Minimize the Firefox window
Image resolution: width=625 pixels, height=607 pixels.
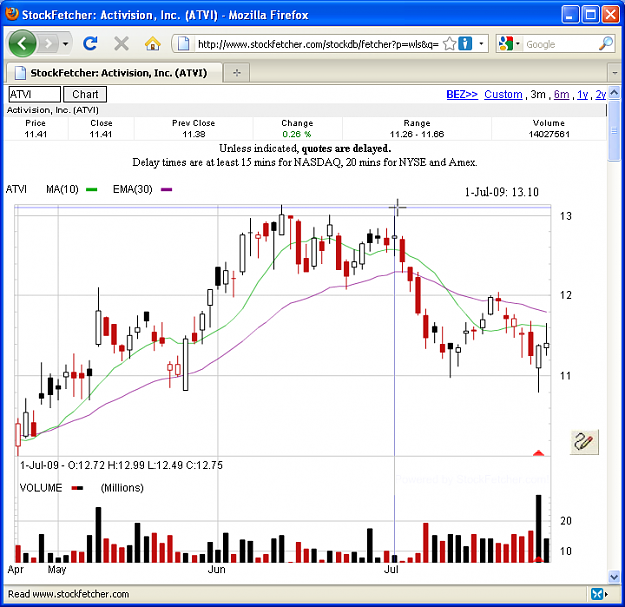(570, 15)
